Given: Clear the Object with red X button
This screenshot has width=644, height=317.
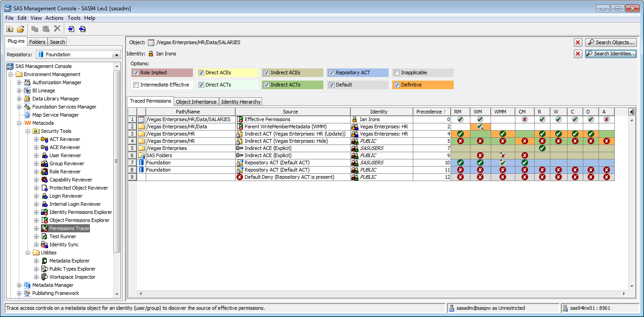Looking at the screenshot, I should 578,42.
